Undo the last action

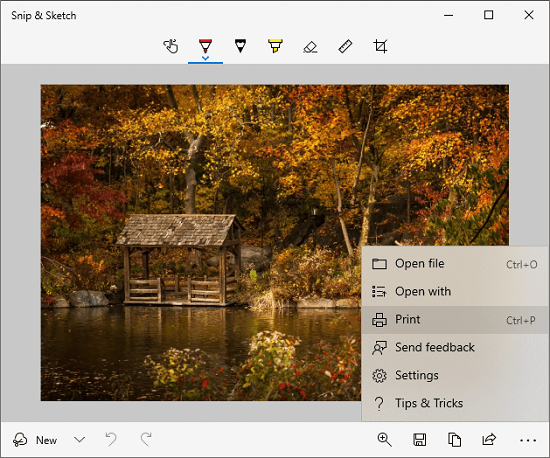coord(111,439)
